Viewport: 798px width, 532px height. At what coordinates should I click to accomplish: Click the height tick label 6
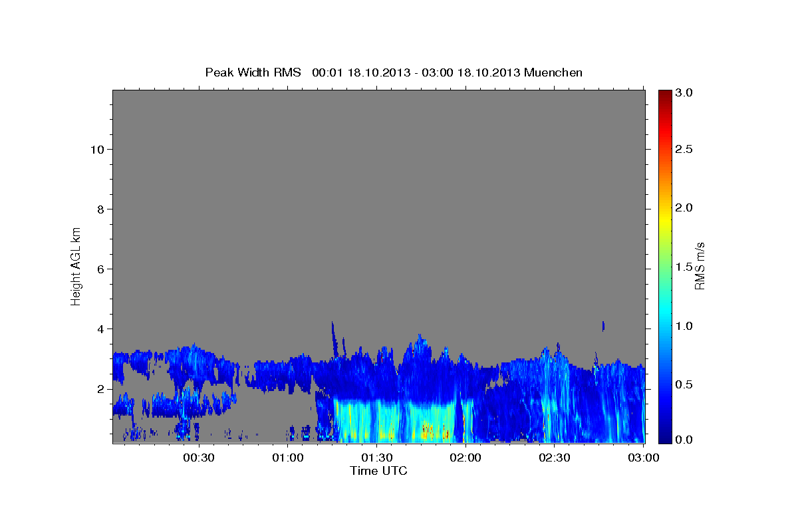pos(100,269)
